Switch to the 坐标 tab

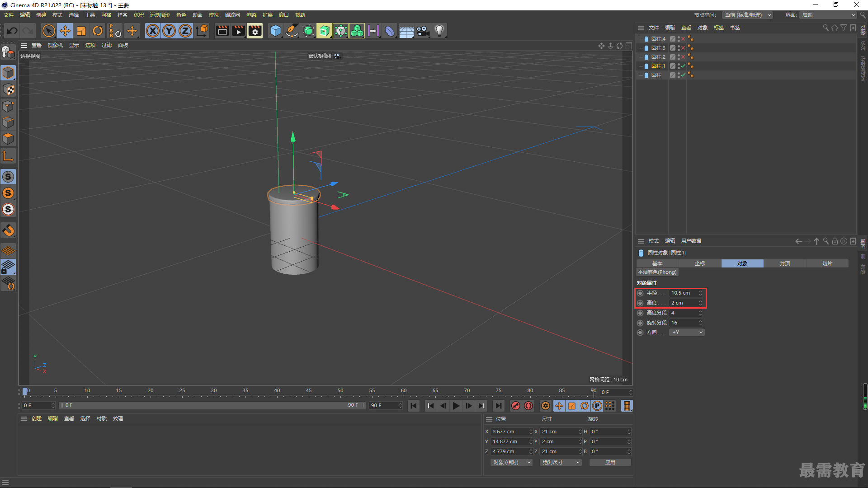click(700, 263)
